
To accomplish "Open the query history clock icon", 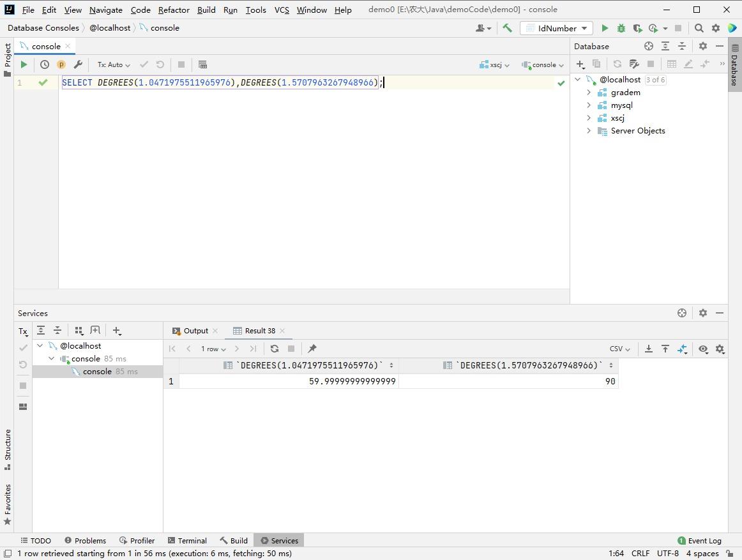I will [x=45, y=64].
